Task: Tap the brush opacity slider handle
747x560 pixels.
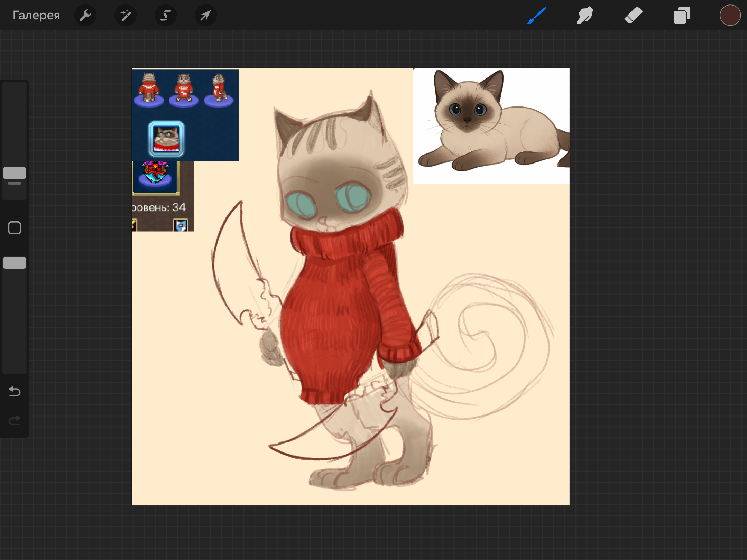Action: pos(15,263)
